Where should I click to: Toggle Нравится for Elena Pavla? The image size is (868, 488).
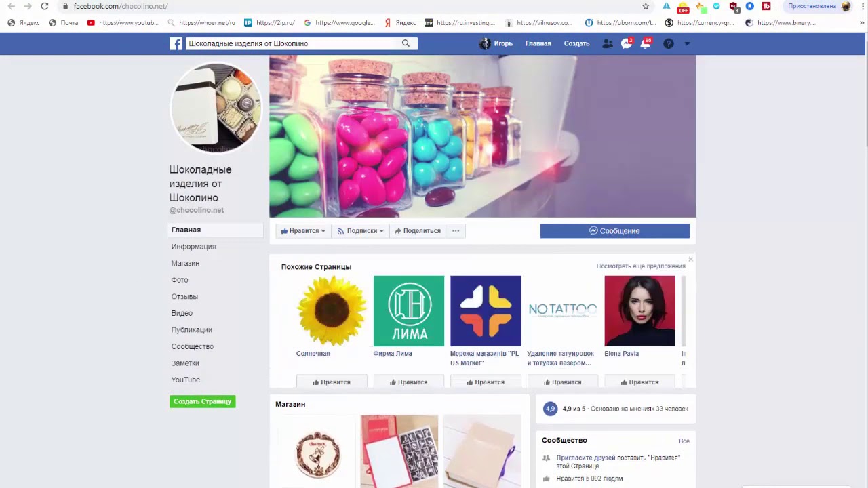point(639,382)
